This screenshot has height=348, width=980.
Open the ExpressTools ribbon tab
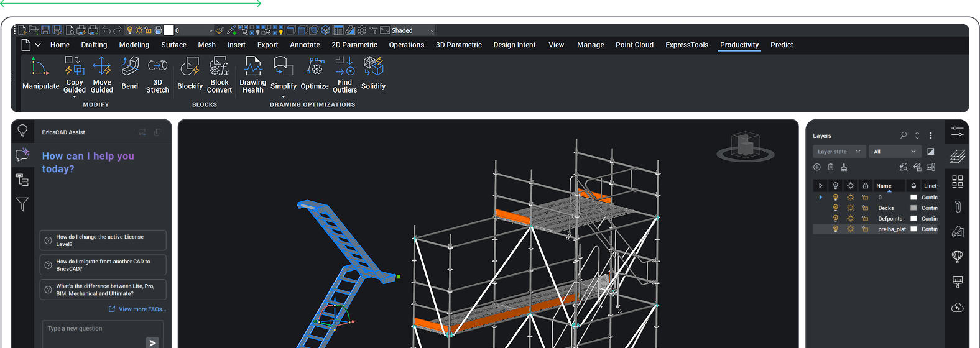tap(686, 45)
